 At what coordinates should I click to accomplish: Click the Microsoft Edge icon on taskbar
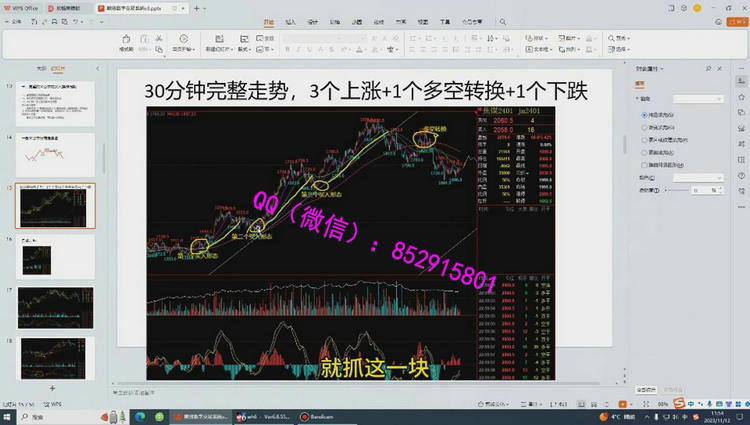point(139,416)
